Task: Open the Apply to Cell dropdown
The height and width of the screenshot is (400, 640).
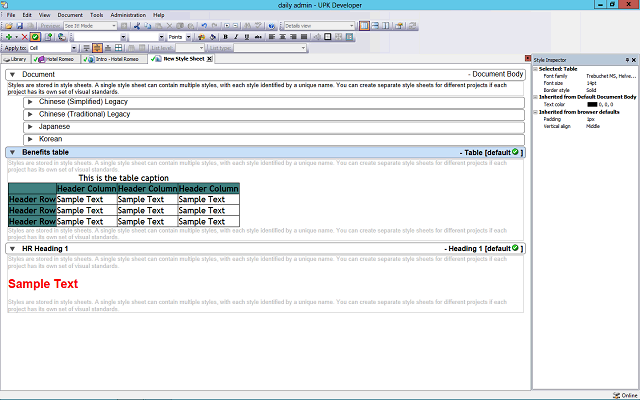Action: [x=74, y=48]
